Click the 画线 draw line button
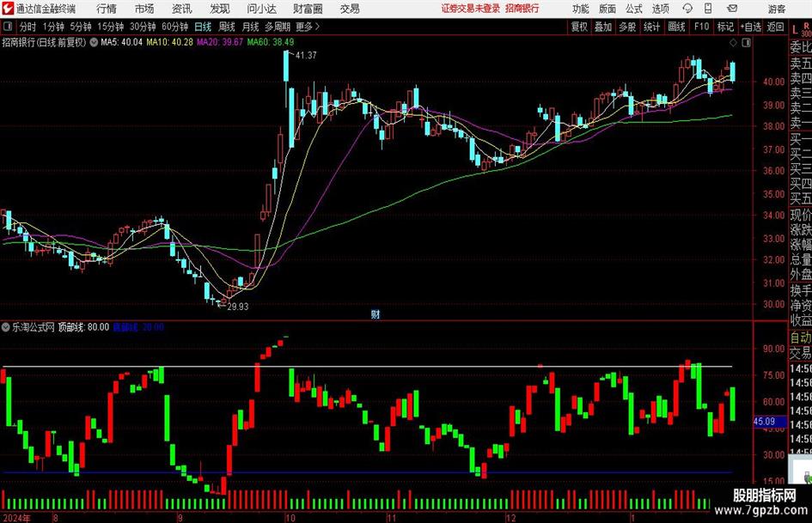Screen dimensions: 812x523 (x=676, y=27)
